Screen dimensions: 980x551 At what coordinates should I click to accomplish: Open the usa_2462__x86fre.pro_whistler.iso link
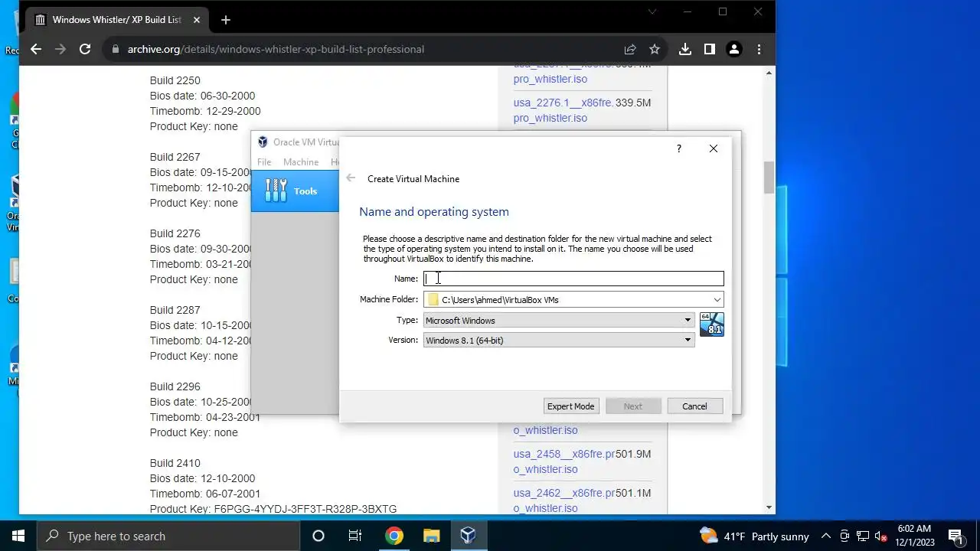point(564,500)
